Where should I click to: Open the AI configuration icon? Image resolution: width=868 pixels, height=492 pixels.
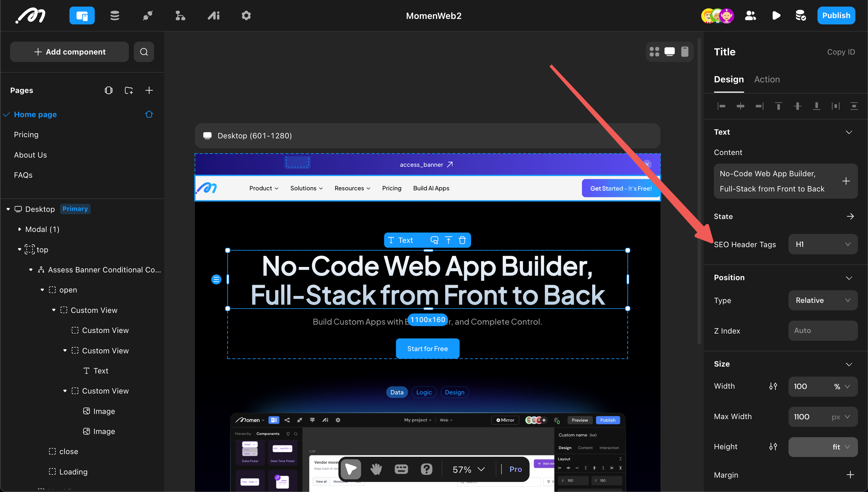tap(214, 16)
